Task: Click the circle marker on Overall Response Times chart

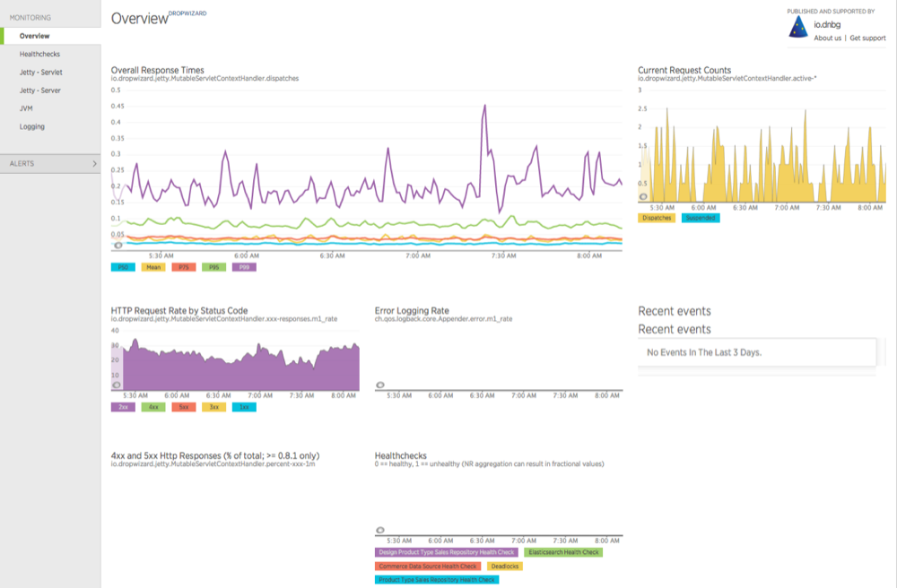Action: 118,245
